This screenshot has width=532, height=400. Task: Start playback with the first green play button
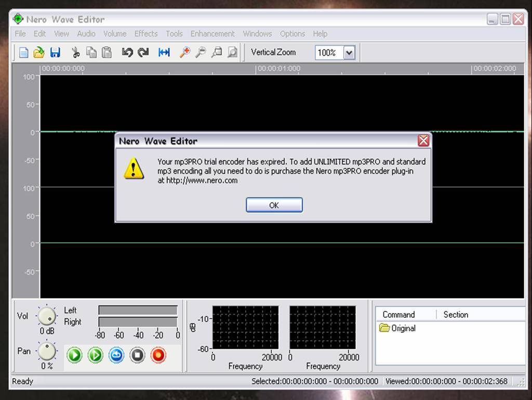74,355
